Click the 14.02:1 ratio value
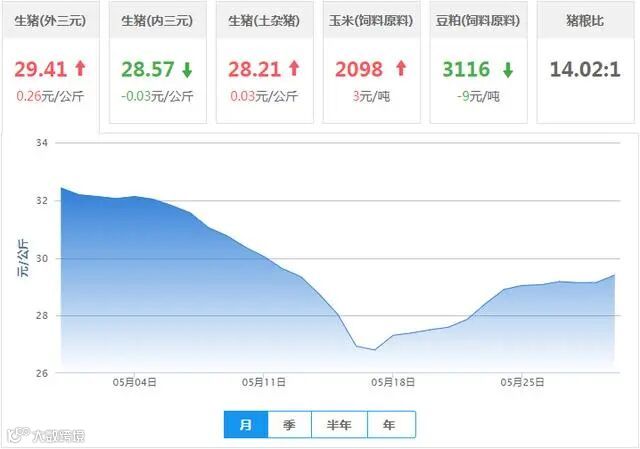Image resolution: width=640 pixels, height=449 pixels. (x=585, y=69)
